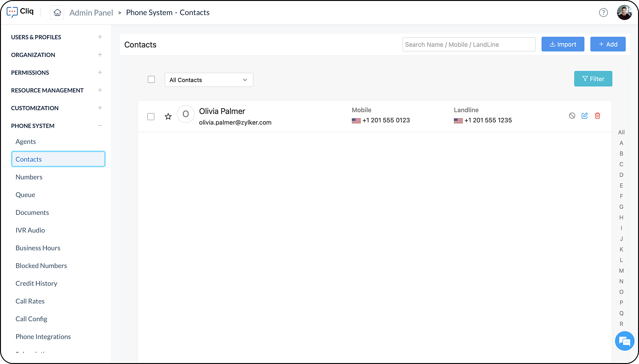
Task: Delete Olivia Palmer with red trash icon
Action: [597, 116]
